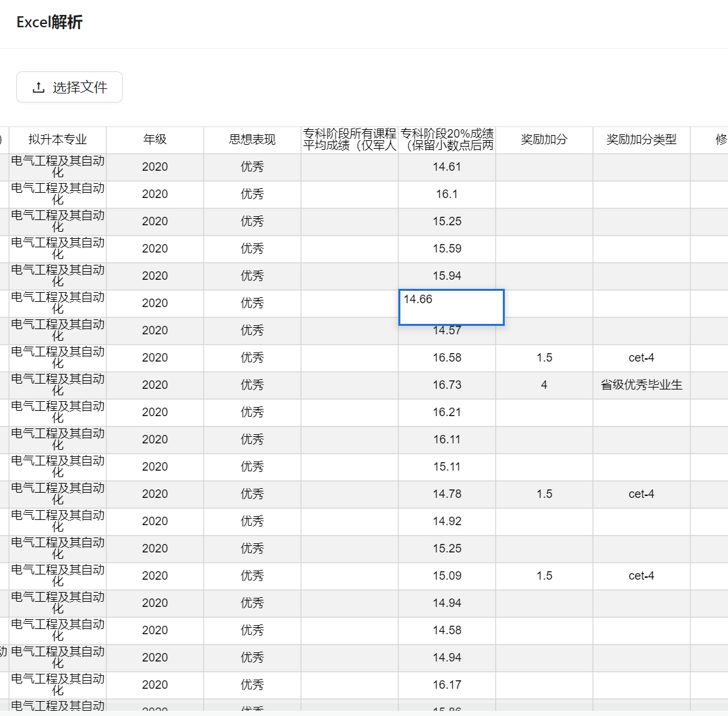This screenshot has height=716, width=728.
Task: Click the cell input field containing 14.66
Action: (451, 307)
